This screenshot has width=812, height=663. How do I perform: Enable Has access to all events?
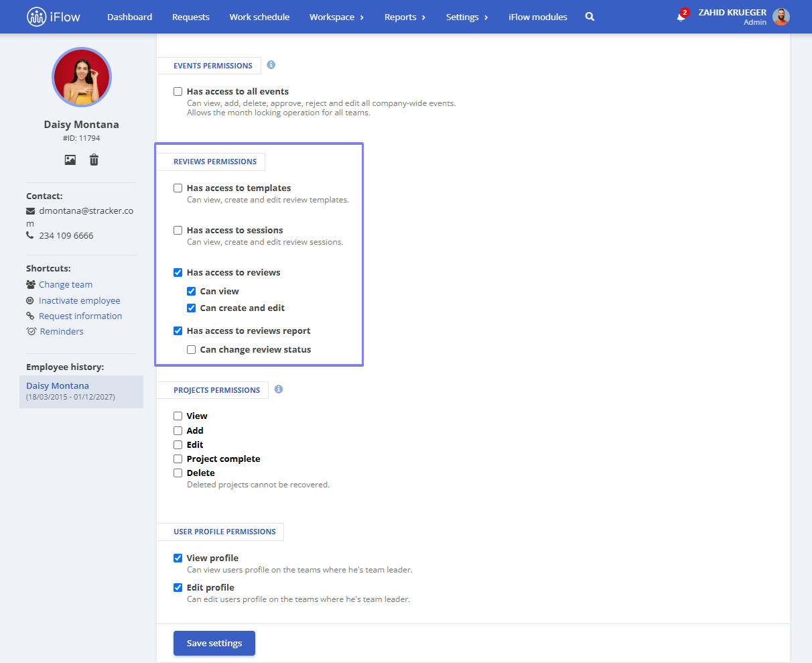(x=178, y=91)
